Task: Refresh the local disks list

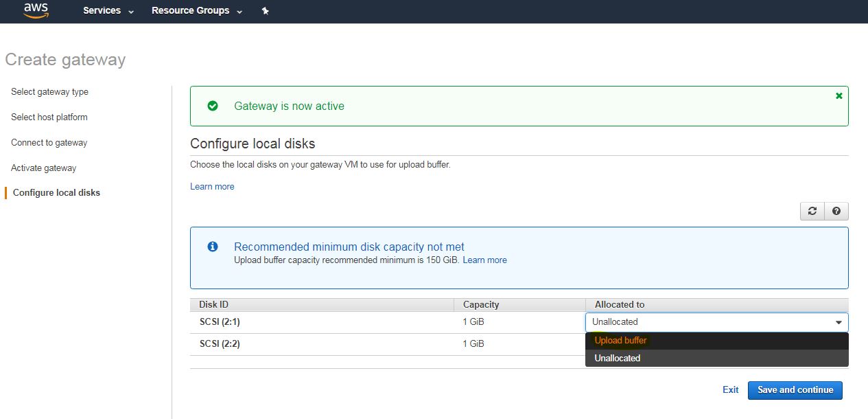Action: pyautogui.click(x=812, y=212)
